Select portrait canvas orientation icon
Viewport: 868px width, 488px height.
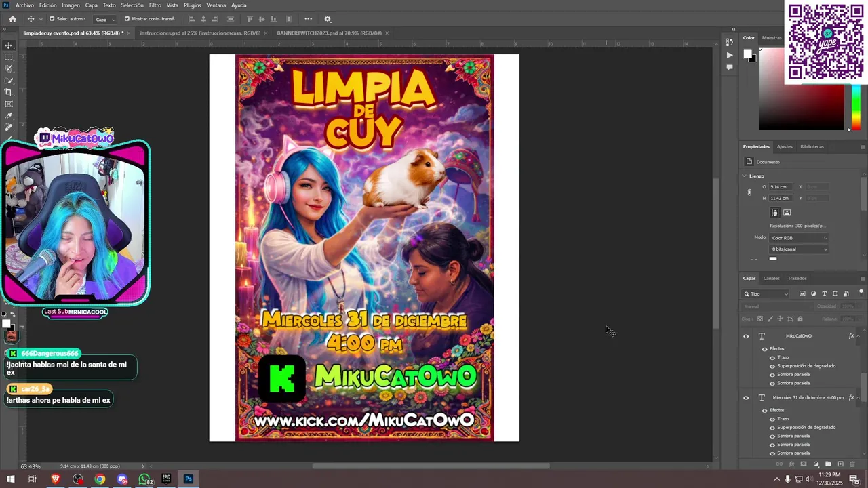pos(775,212)
